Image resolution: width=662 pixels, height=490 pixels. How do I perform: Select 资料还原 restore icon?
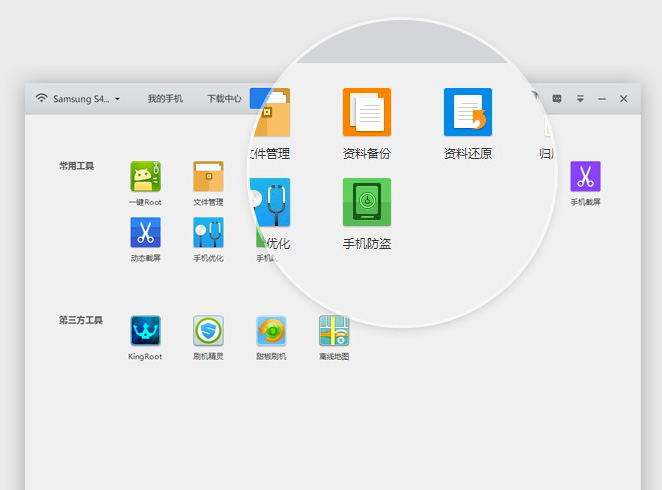(468, 113)
